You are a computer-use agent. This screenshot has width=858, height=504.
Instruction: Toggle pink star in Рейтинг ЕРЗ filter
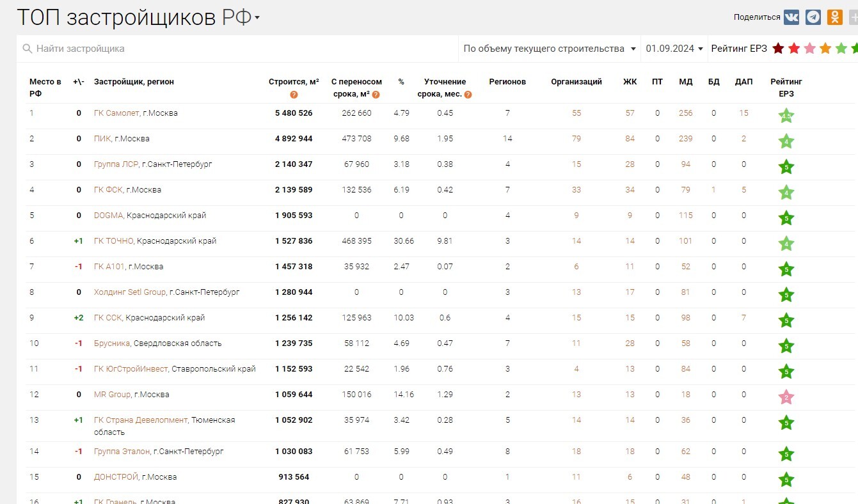[x=809, y=48]
